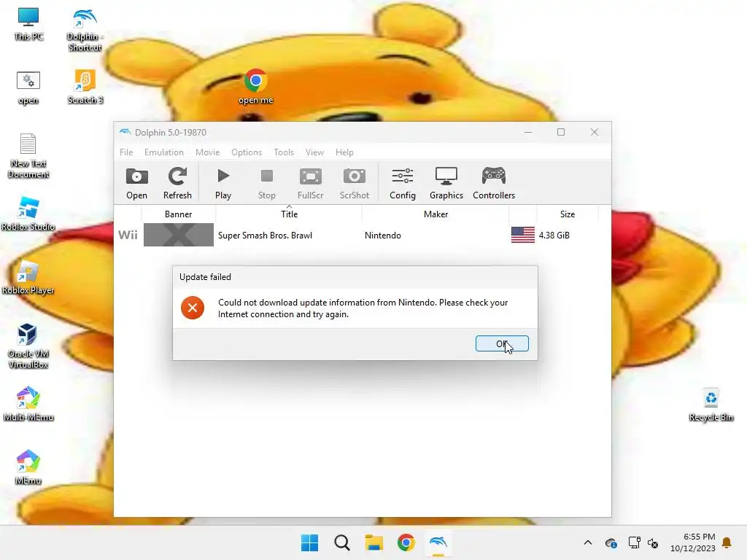Sort the game list by Title column

(289, 214)
